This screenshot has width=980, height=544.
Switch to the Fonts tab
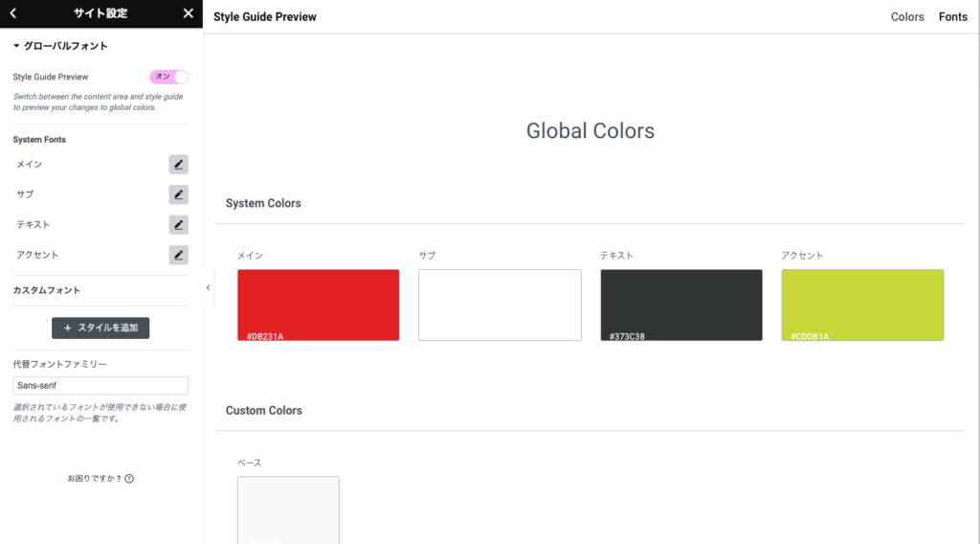coord(952,17)
